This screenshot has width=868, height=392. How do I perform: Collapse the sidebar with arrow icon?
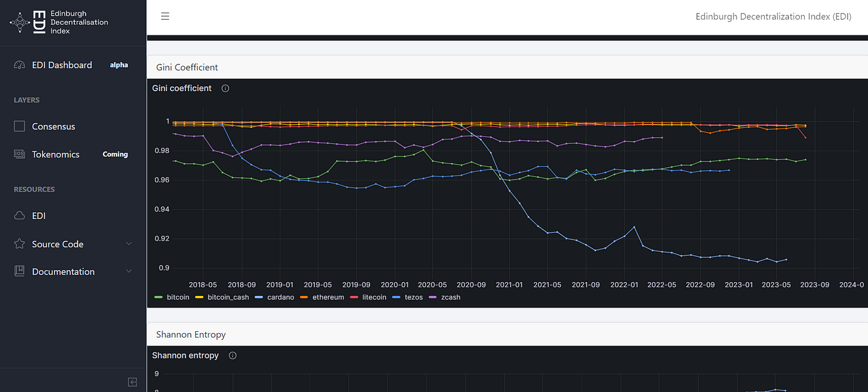(x=132, y=382)
